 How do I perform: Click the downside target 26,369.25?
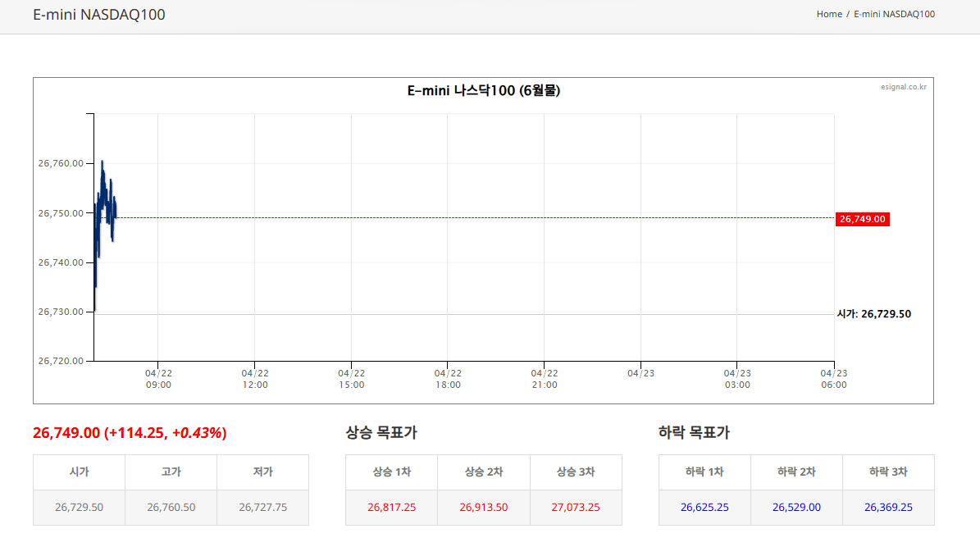point(888,507)
